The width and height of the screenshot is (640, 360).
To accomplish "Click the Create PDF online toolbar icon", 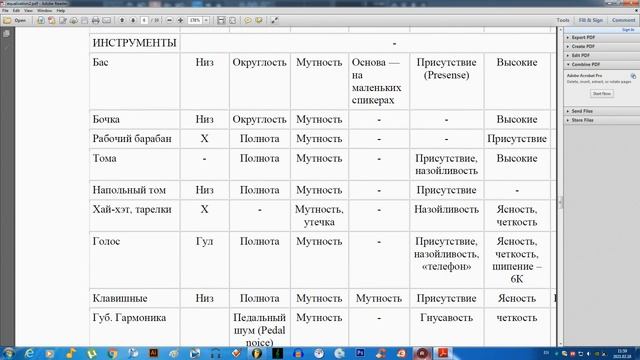I will [x=51, y=20].
